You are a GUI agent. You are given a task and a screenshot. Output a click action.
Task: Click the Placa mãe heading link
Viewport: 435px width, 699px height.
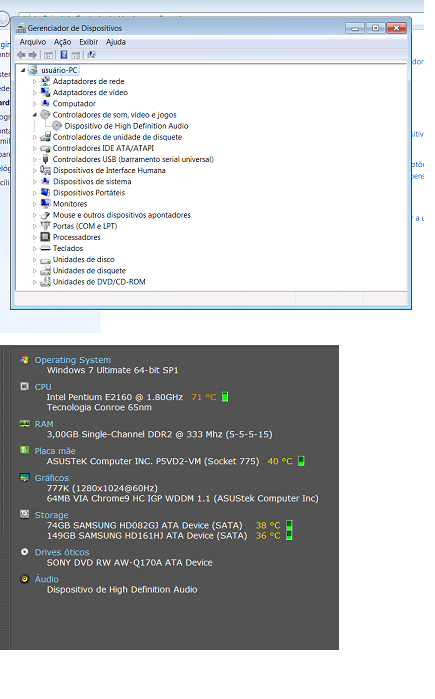(x=55, y=451)
